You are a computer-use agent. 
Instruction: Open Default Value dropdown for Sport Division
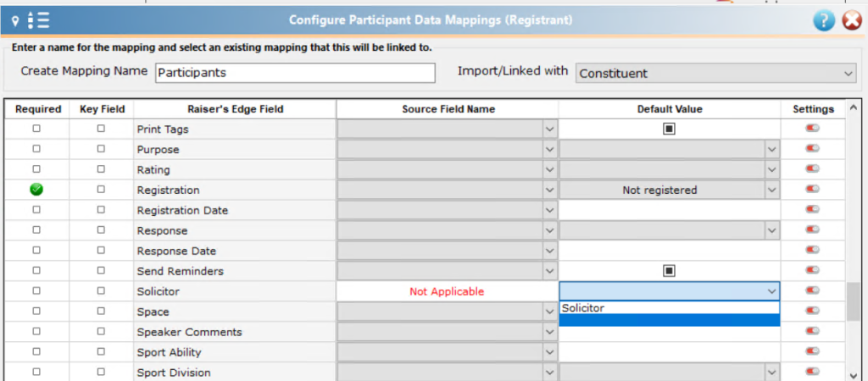tap(771, 372)
